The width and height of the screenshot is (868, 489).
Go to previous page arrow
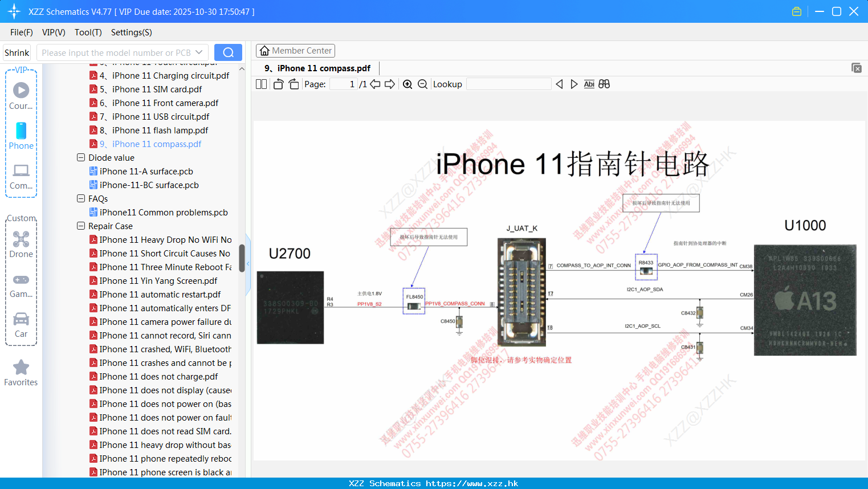click(375, 84)
